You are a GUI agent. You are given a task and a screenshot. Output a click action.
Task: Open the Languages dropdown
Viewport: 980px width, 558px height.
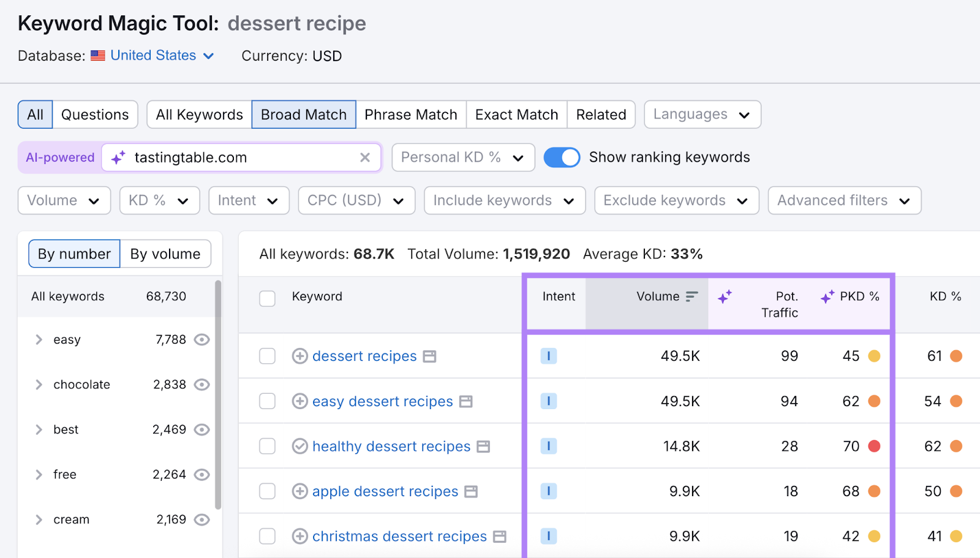click(x=701, y=114)
